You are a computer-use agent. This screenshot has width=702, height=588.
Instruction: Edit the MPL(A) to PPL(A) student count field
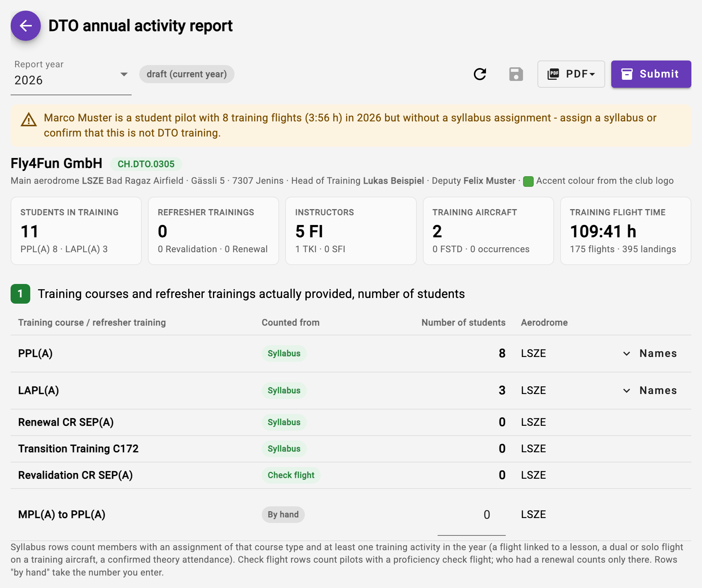[471, 515]
